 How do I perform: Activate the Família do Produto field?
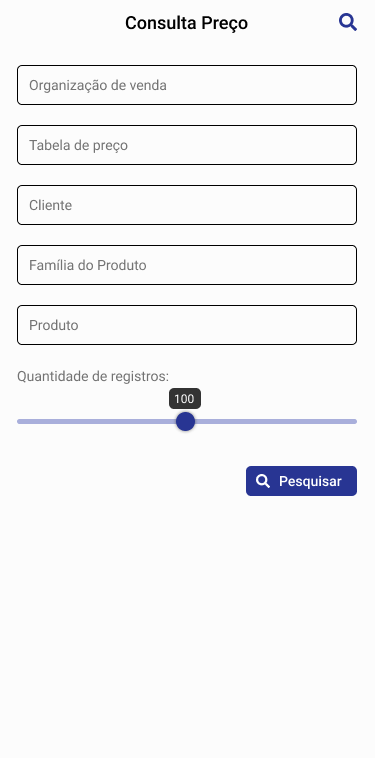coord(187,265)
